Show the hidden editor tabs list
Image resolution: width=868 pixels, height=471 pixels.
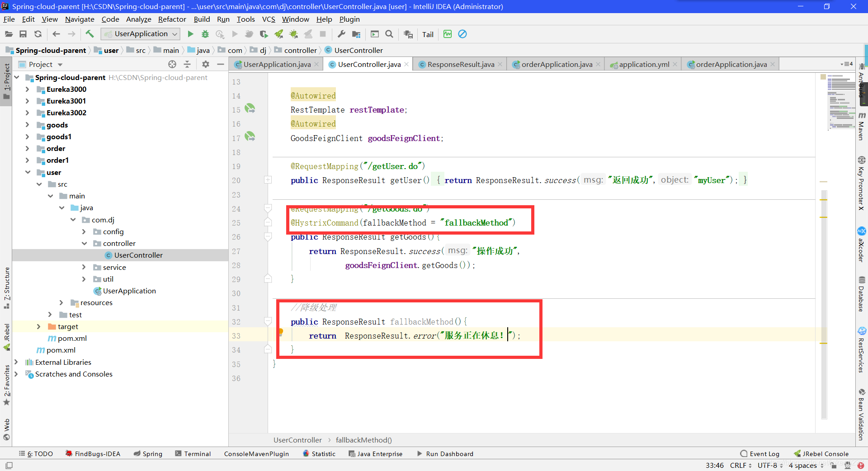coord(846,64)
